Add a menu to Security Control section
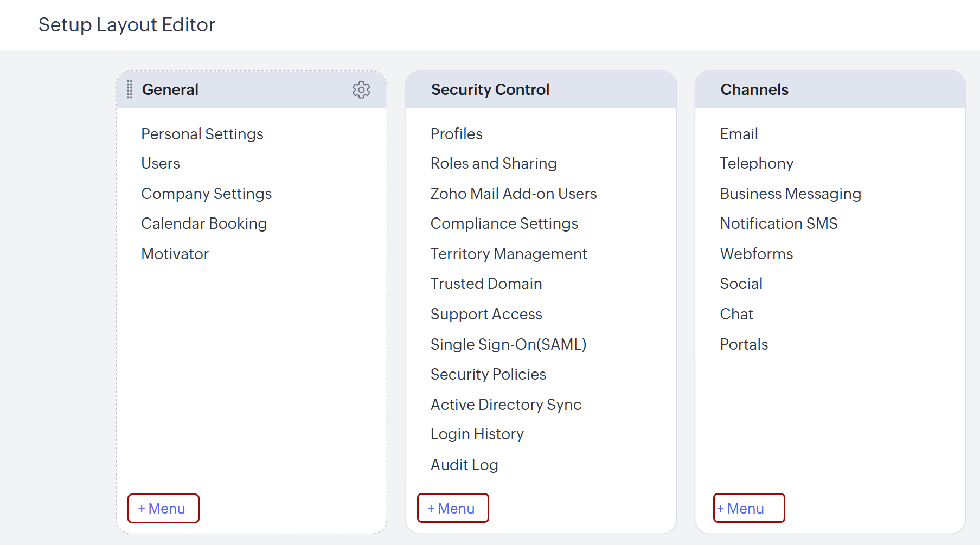This screenshot has height=545, width=980. [453, 508]
